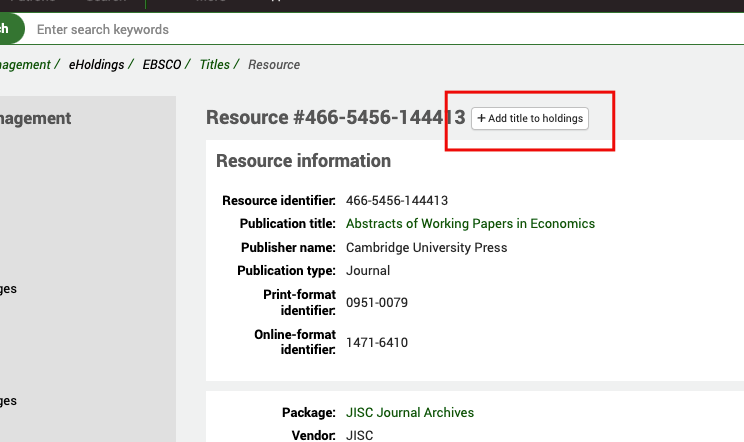Click the print-format identifier 0951-0079
Image resolution: width=744 pixels, height=442 pixels.
pyautogui.click(x=377, y=303)
